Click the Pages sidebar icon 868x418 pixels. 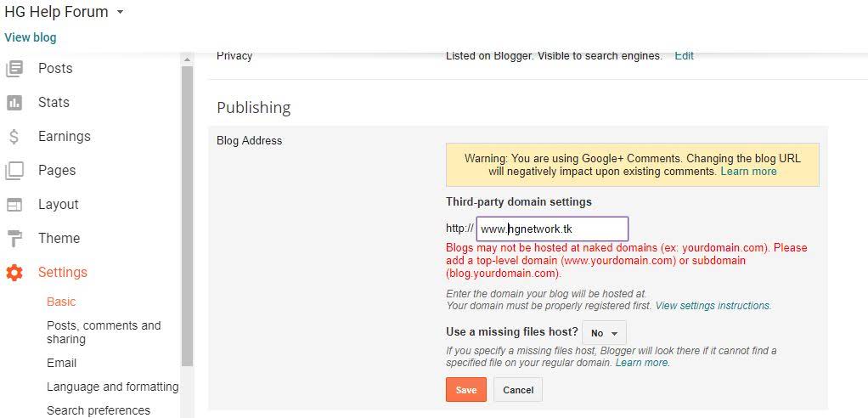click(x=14, y=171)
